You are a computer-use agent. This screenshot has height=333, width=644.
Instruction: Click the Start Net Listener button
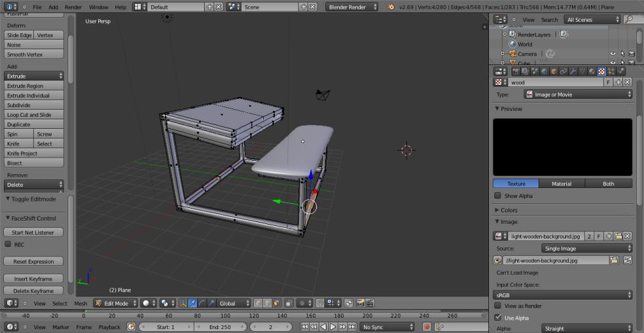point(33,232)
